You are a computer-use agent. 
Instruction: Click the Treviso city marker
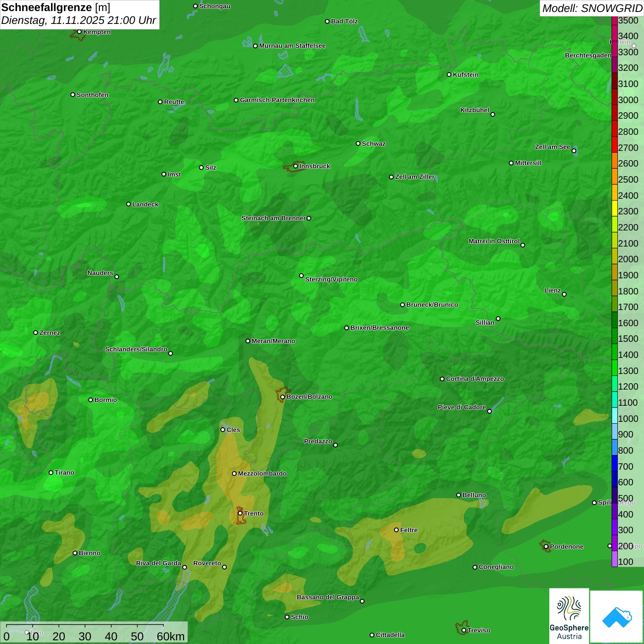(464, 630)
